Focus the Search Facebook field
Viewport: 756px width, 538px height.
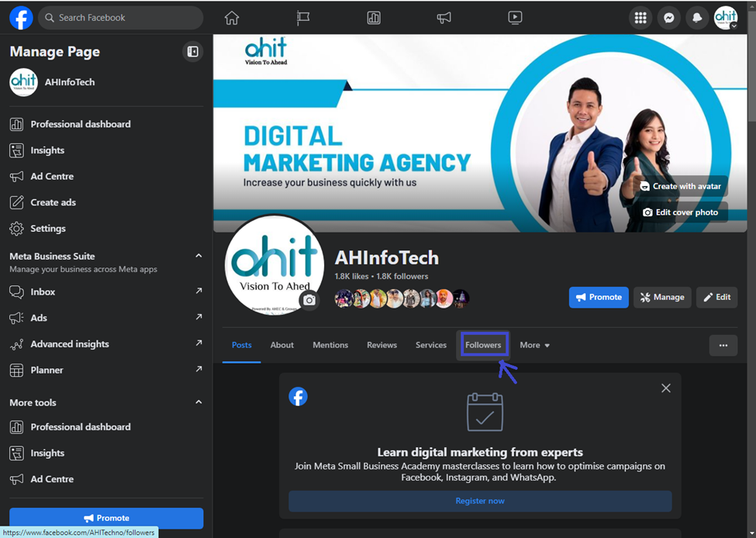[x=120, y=18]
